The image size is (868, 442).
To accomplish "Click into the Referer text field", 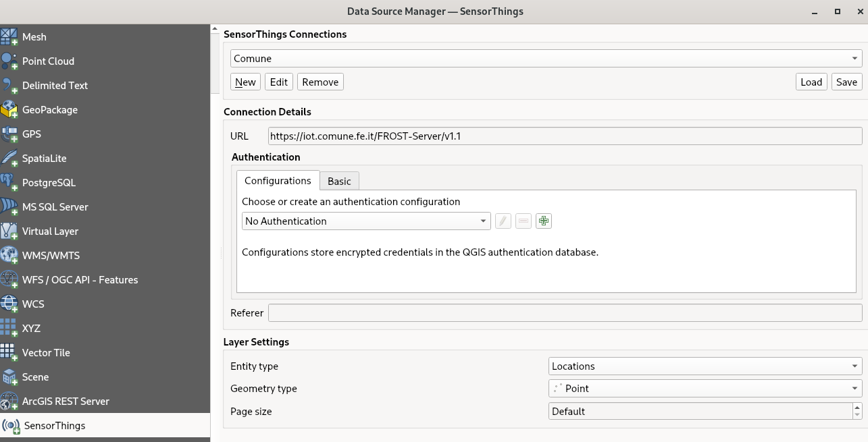I will pyautogui.click(x=565, y=313).
